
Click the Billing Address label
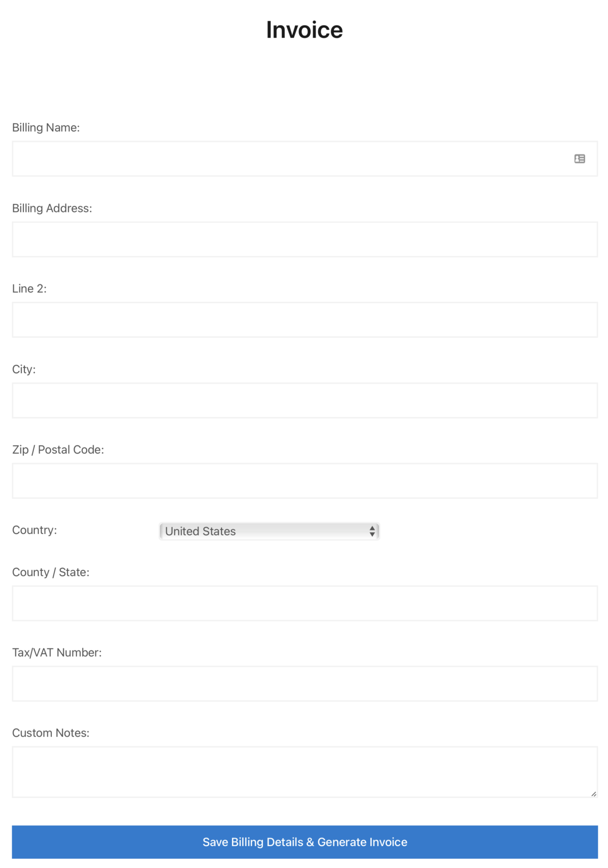tap(52, 208)
